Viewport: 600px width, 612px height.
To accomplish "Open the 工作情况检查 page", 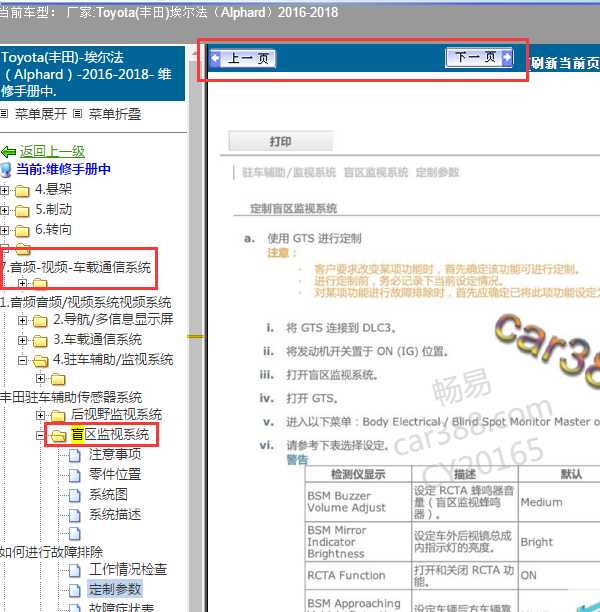I will pyautogui.click(x=128, y=569).
